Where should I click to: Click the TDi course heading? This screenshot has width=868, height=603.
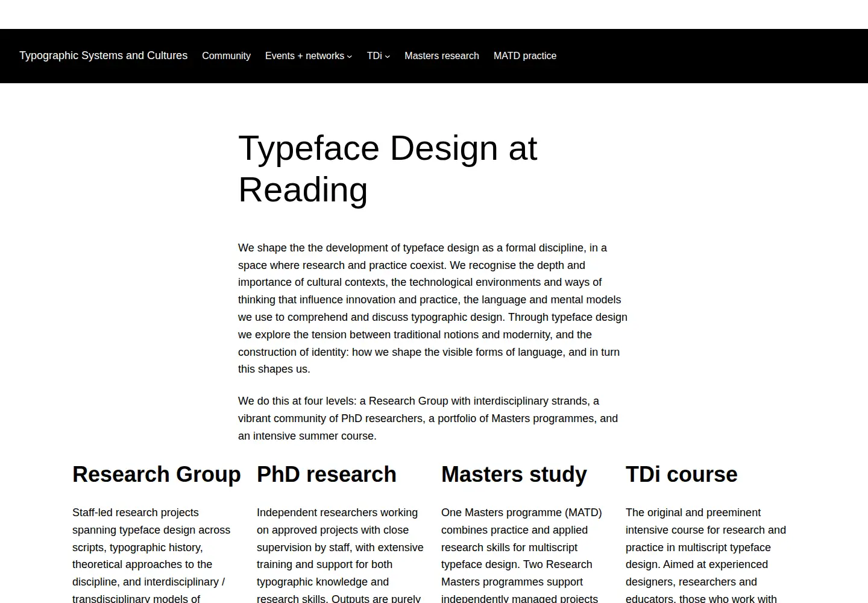pyautogui.click(x=682, y=475)
